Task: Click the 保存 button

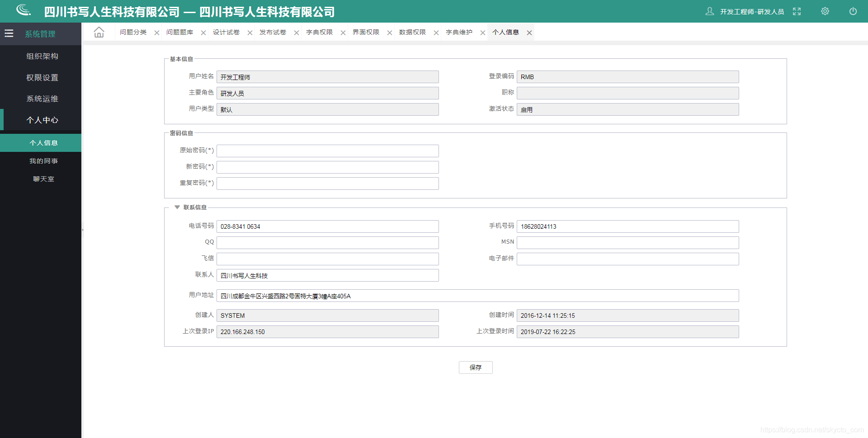Action: [476, 367]
